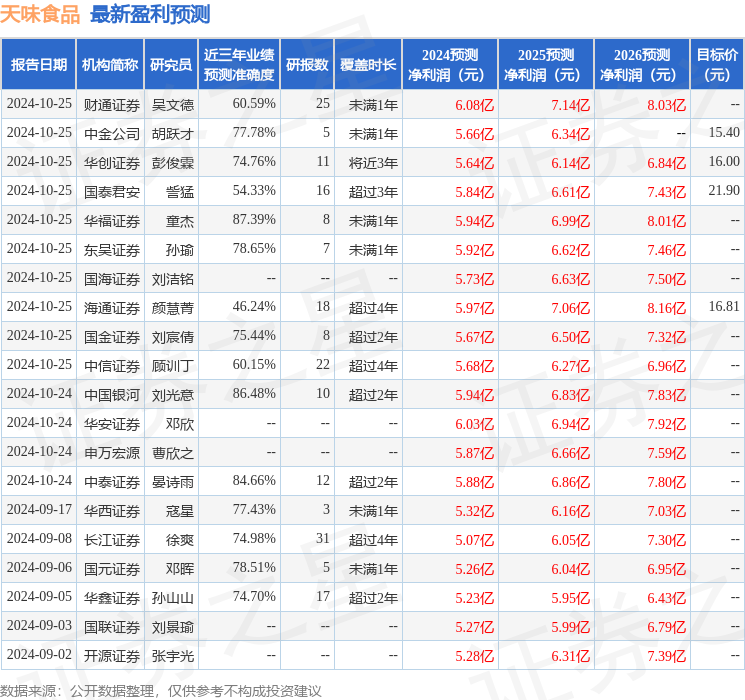Viewport: 745px width, 700px height.
Task: Select the 中信证券 institution cell
Action: [112, 365]
